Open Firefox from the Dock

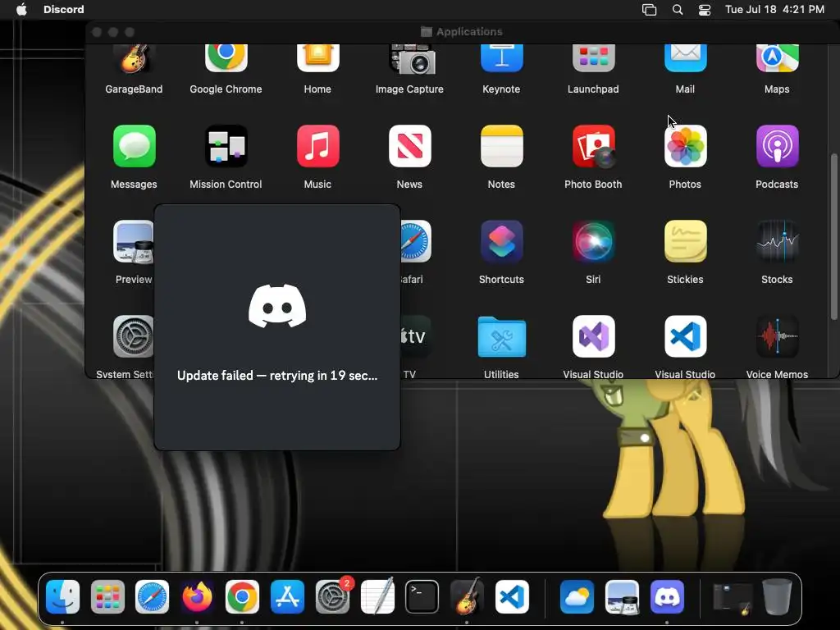point(197,597)
